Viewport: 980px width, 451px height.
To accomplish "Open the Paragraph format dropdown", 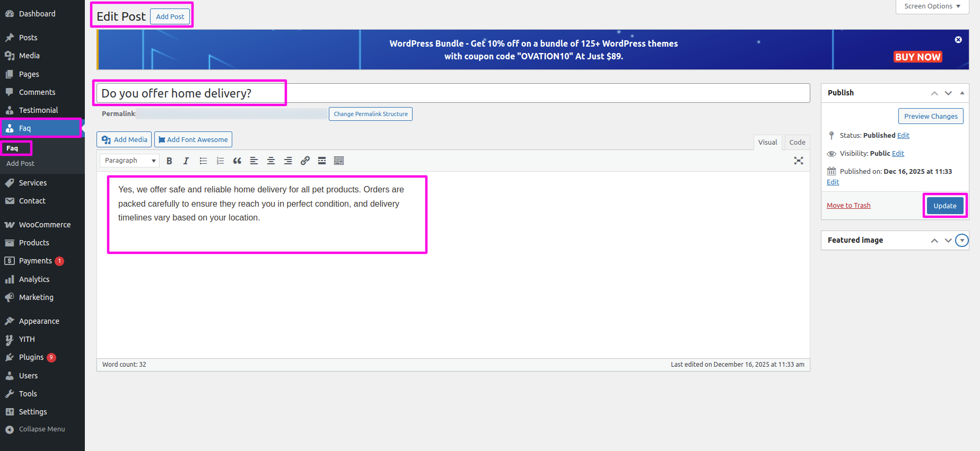I will pyautogui.click(x=129, y=161).
